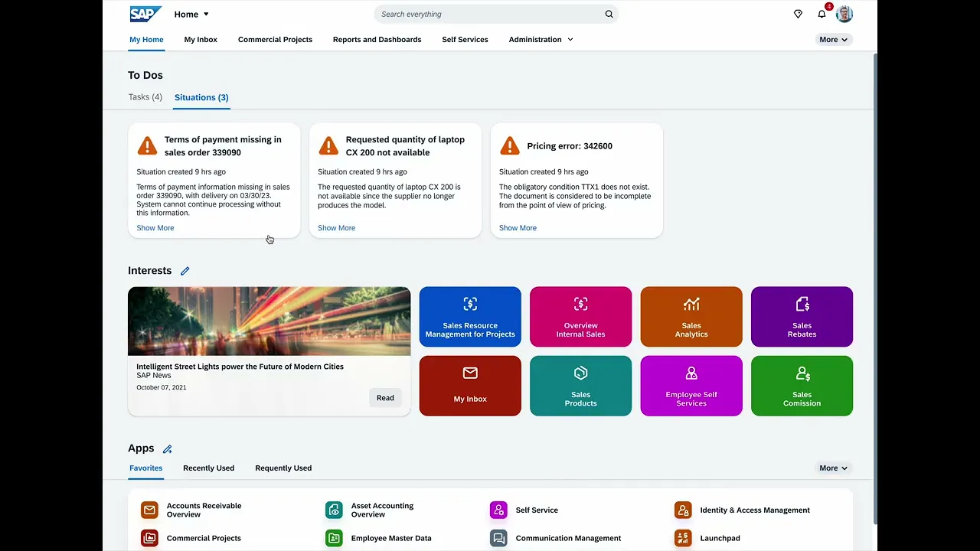
Task: Open the My Inbox tile
Action: 470,386
